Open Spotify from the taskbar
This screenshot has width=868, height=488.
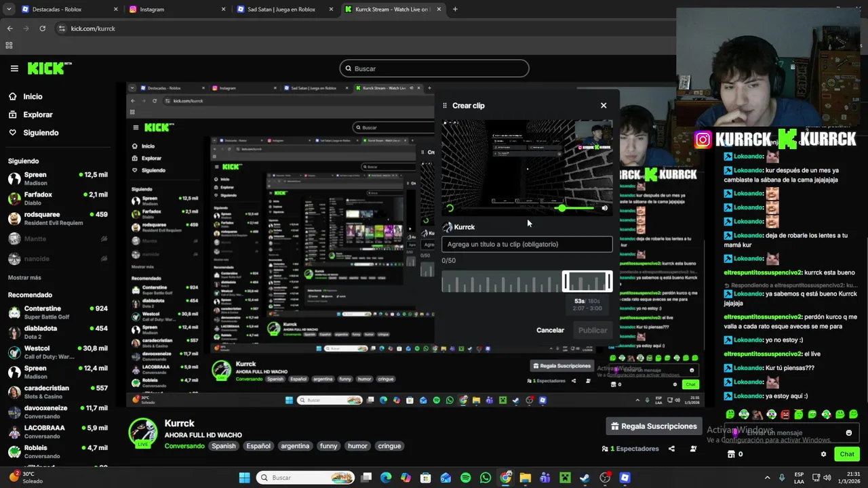click(x=465, y=478)
